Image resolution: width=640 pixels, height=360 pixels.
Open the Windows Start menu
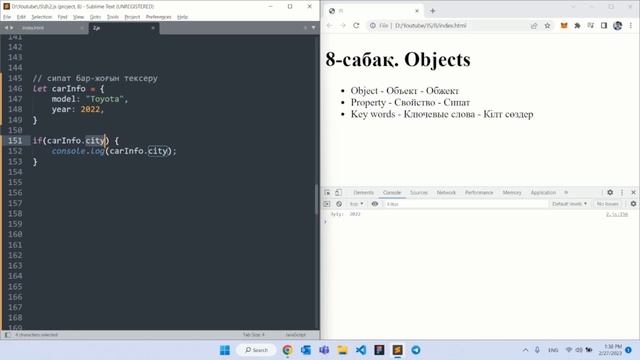click(x=224, y=350)
